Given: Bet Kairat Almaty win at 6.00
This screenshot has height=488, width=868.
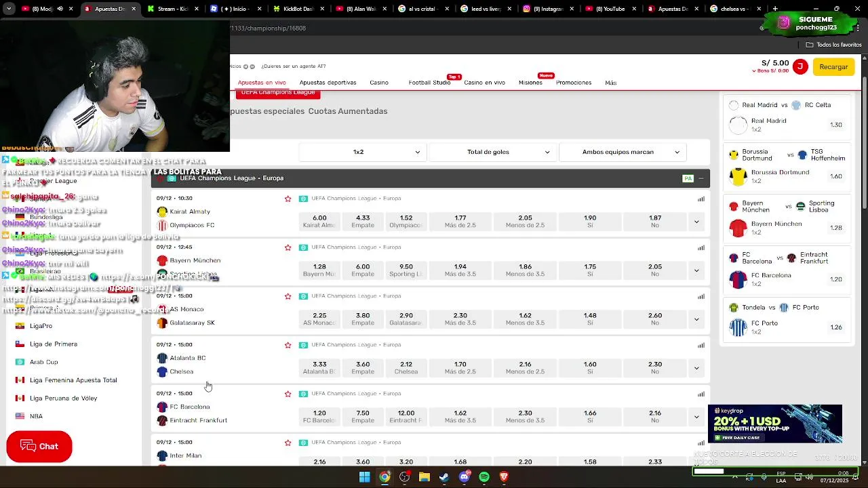Looking at the screenshot, I should pyautogui.click(x=319, y=222).
